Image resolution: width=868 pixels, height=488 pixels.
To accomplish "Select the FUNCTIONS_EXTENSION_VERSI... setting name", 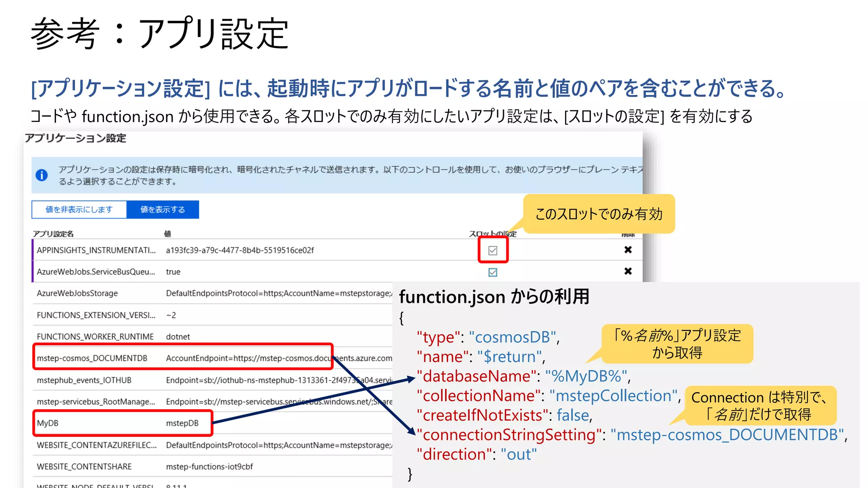I will pos(96,315).
